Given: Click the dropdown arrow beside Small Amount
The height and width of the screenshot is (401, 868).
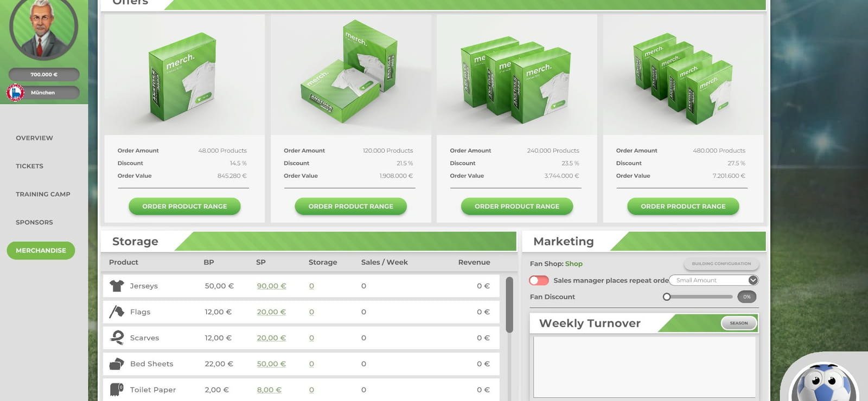Looking at the screenshot, I should coord(752,280).
